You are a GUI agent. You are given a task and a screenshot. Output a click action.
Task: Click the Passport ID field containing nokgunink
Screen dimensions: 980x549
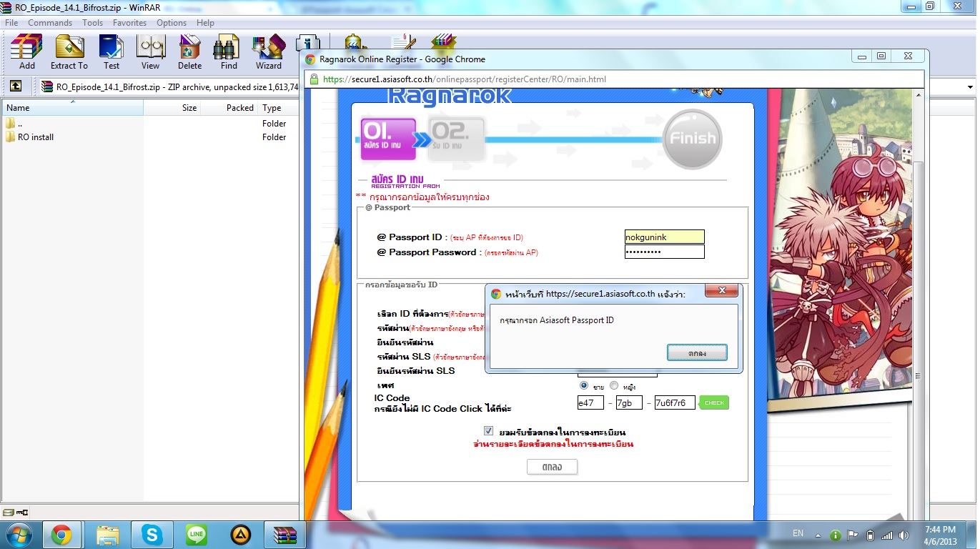665,237
